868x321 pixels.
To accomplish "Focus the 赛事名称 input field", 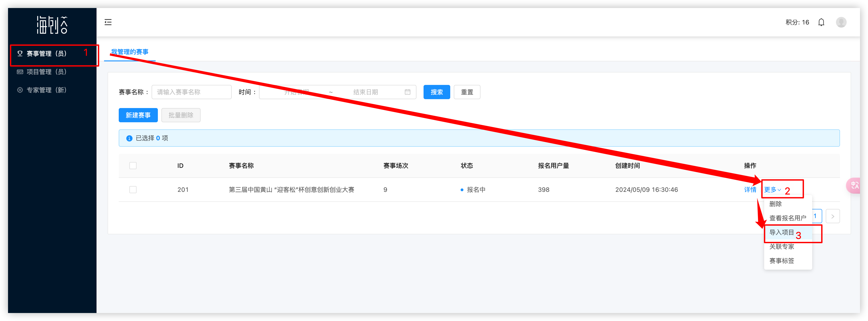I will coord(191,92).
